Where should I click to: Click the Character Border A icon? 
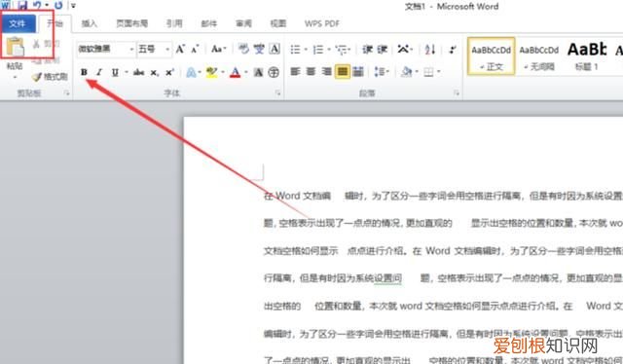tap(275, 49)
